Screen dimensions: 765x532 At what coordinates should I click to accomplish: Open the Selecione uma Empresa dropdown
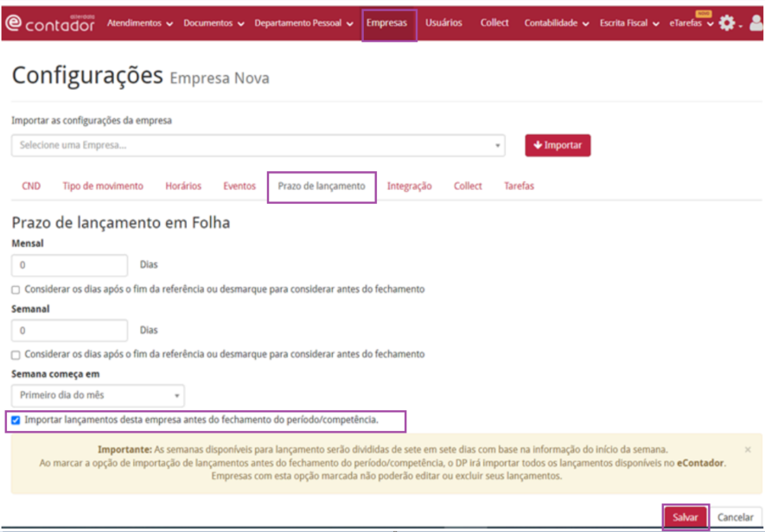258,145
